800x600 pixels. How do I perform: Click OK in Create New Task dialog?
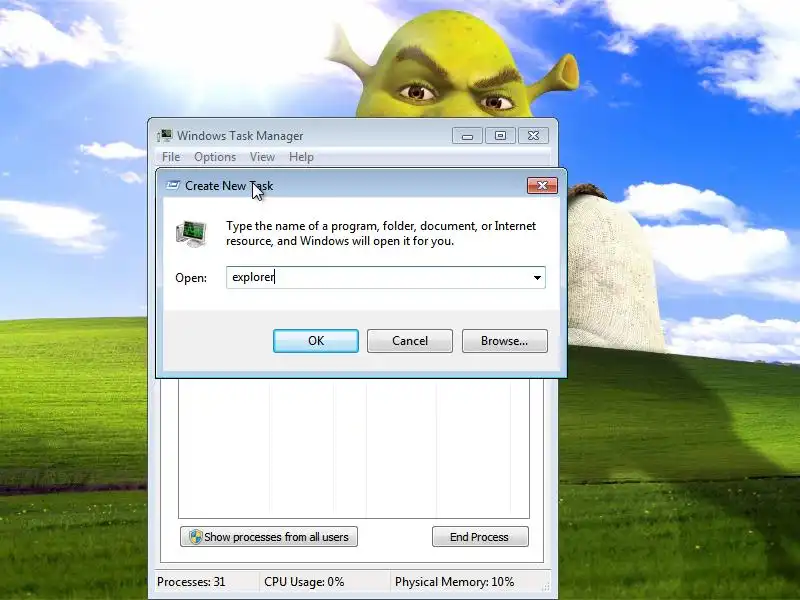316,341
